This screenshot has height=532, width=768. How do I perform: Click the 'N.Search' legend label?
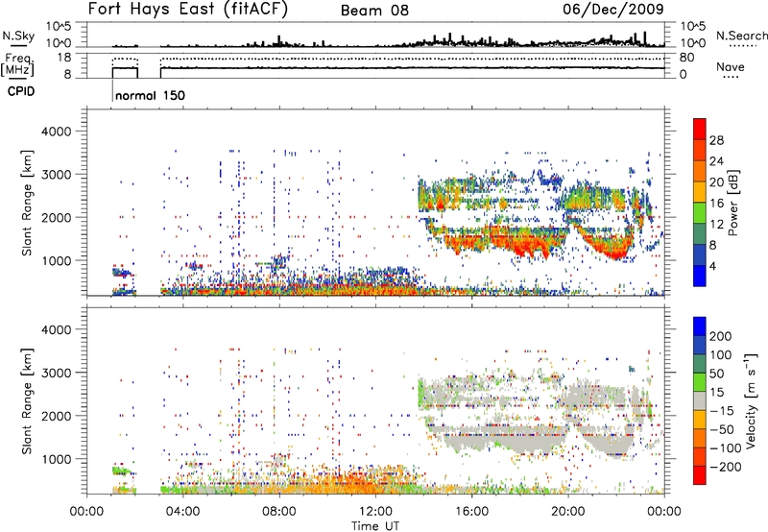[x=742, y=36]
